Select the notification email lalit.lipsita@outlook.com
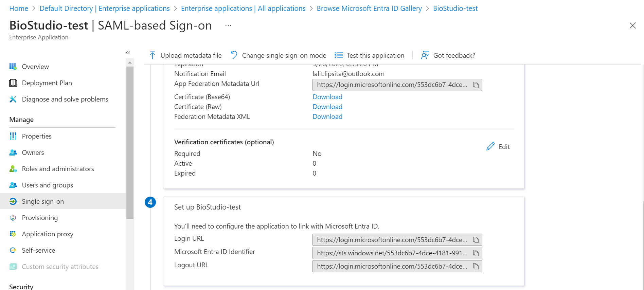The width and height of the screenshot is (644, 290). (x=348, y=74)
